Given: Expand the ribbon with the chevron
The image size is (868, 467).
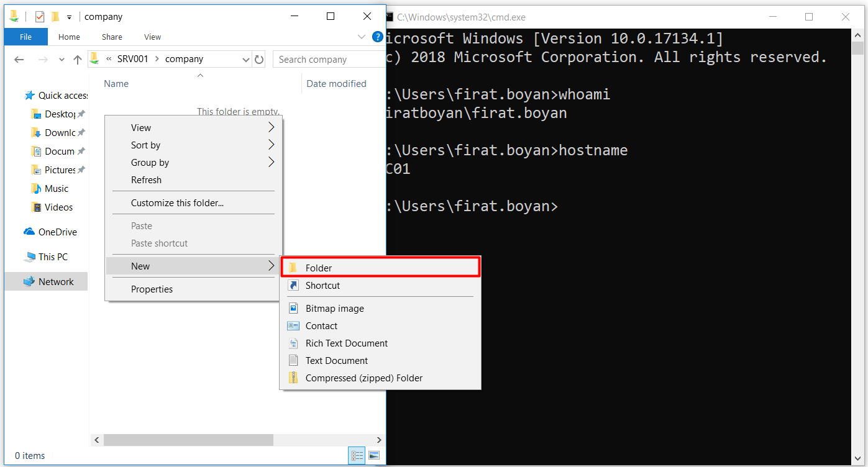Looking at the screenshot, I should 362,37.
